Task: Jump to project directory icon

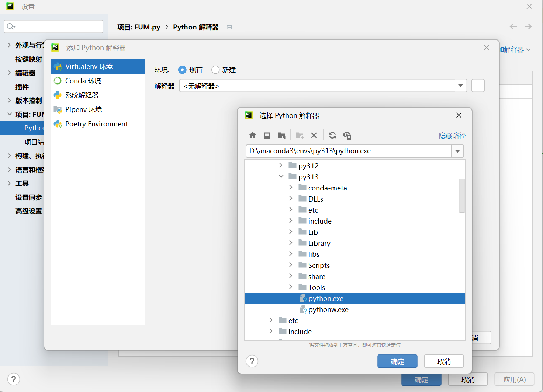Action: 281,135
